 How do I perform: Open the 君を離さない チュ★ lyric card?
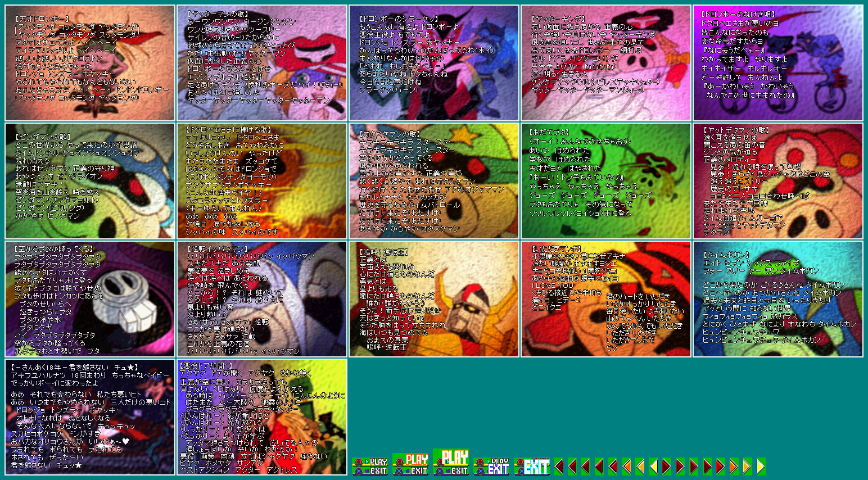tap(90, 417)
